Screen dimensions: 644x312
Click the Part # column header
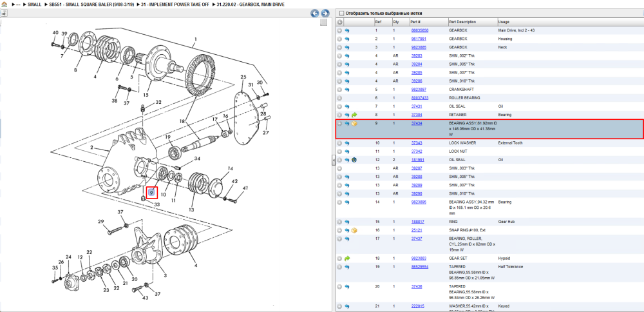click(415, 22)
